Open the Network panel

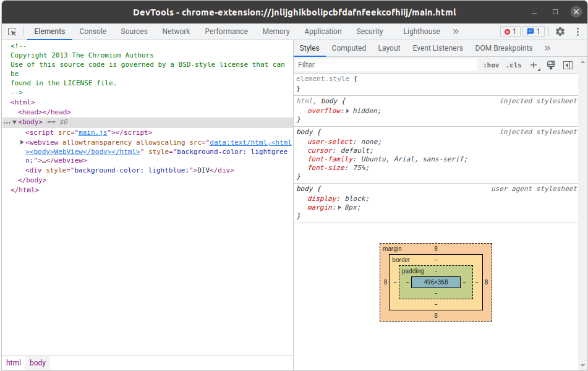176,32
